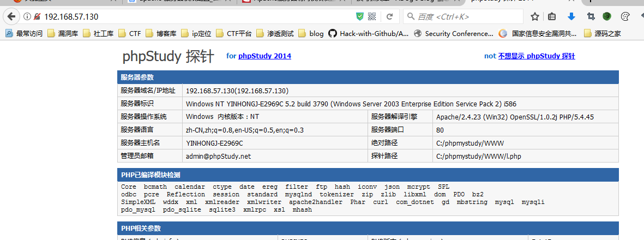Click the PHP已编译模块检测 section header
Image resolution: width=644 pixels, height=240 pixels.
[368, 175]
